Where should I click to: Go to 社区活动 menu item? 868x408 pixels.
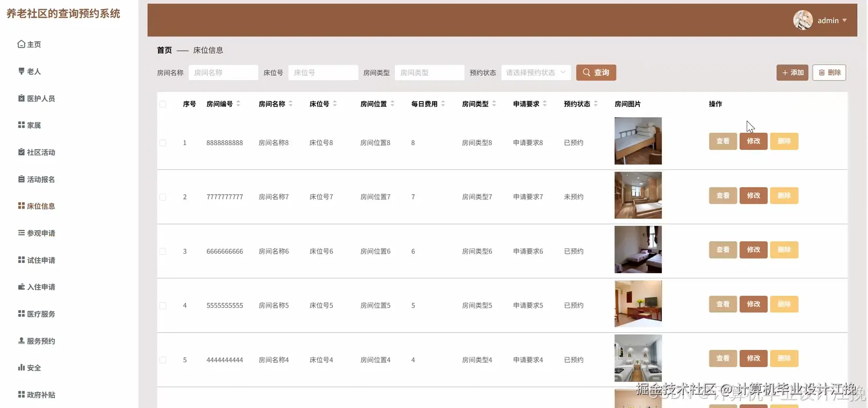point(41,153)
